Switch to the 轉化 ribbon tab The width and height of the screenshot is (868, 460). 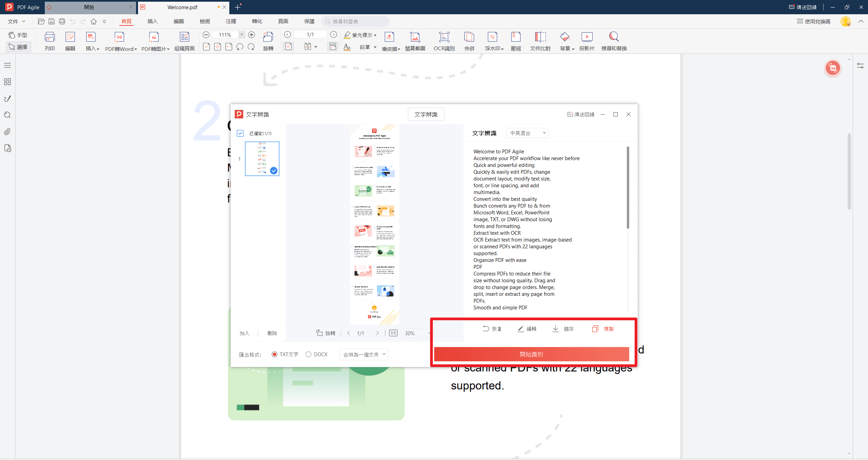click(257, 21)
